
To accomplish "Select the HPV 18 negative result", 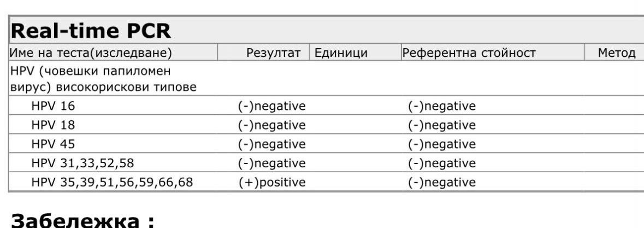I will [x=272, y=125].
